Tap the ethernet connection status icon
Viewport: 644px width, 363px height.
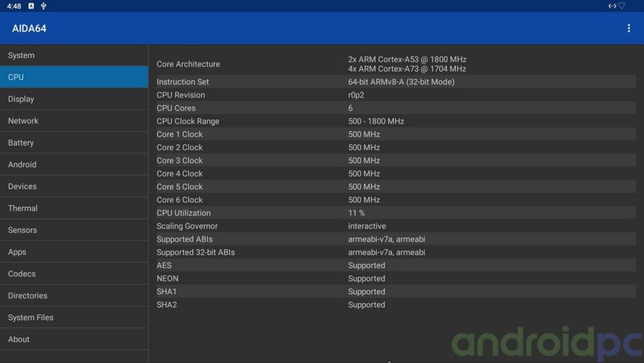pos(612,5)
